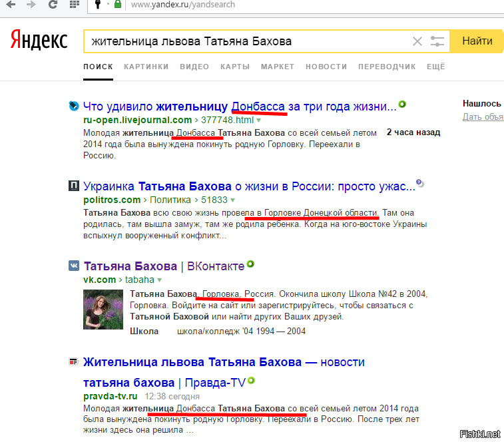504x442 pixels.
Task: Switch to the Видео tab
Action: (x=194, y=67)
